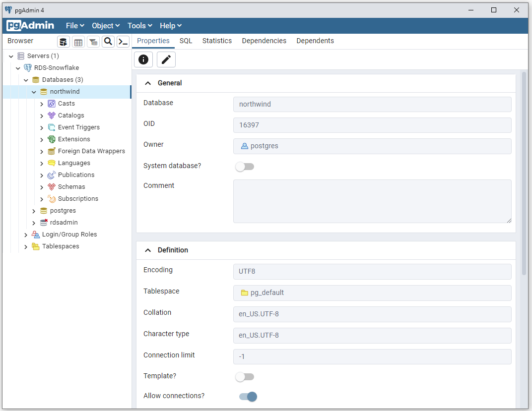Click the RDS-Snowflake server elephant icon
This screenshot has width=532, height=411.
pos(28,68)
